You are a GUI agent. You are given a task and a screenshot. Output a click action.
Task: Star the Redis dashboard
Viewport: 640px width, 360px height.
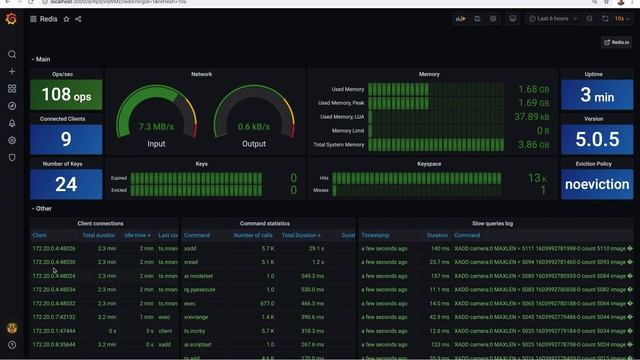click(66, 19)
